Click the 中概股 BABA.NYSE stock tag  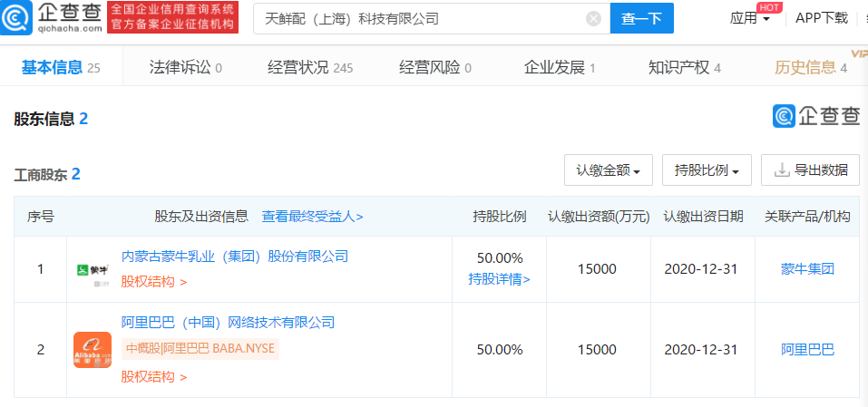200,349
